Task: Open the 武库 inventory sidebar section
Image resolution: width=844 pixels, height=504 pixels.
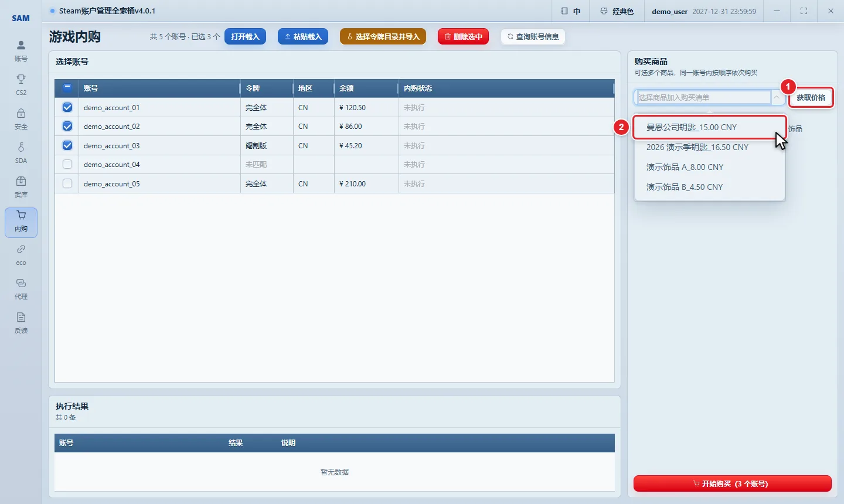Action: click(x=21, y=188)
